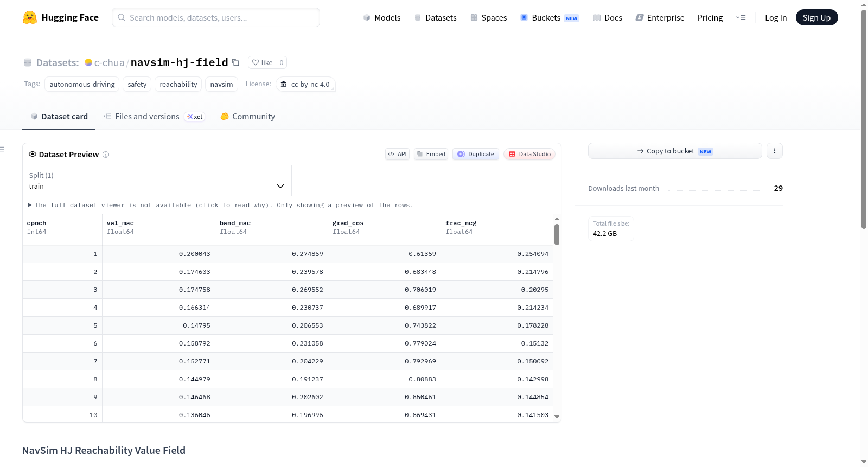Image resolution: width=868 pixels, height=467 pixels.
Task: Click the page vertical scrollbar thumb
Action: click(864, 119)
